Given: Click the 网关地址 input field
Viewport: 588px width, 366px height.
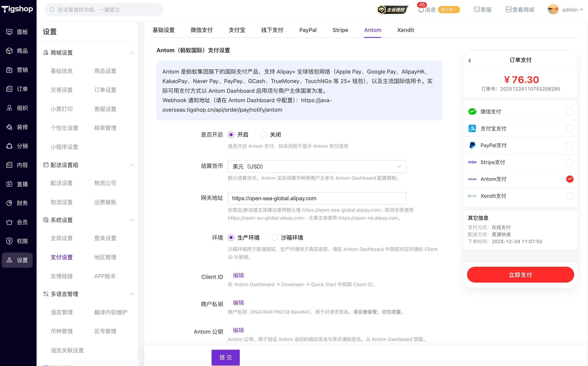Looking at the screenshot, I should pyautogui.click(x=317, y=198).
